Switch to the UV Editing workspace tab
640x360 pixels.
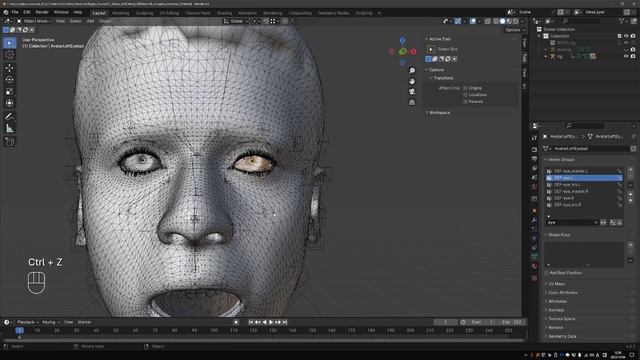pos(169,13)
